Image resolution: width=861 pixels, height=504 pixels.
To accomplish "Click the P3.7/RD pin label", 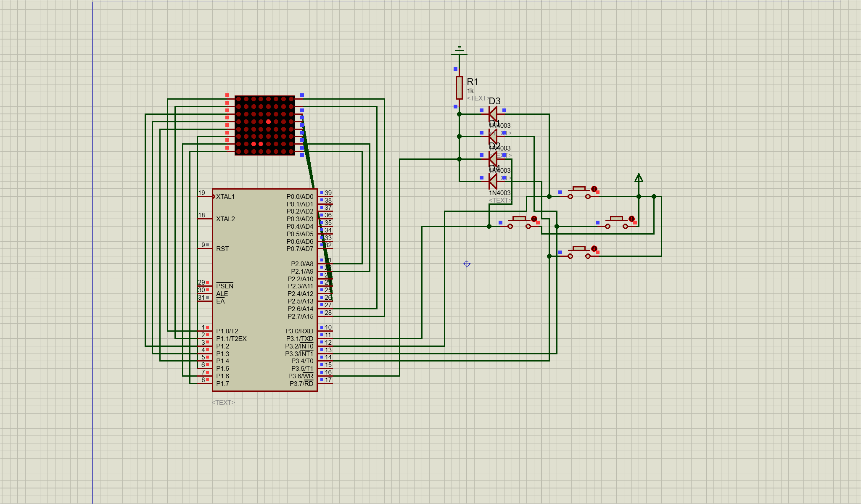I will pyautogui.click(x=301, y=383).
